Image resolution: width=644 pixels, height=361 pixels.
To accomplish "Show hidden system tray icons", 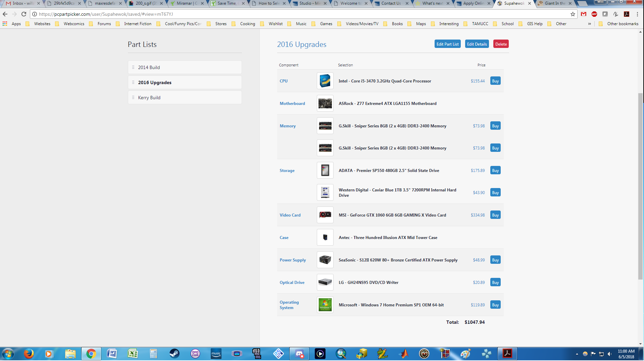I will click(577, 354).
